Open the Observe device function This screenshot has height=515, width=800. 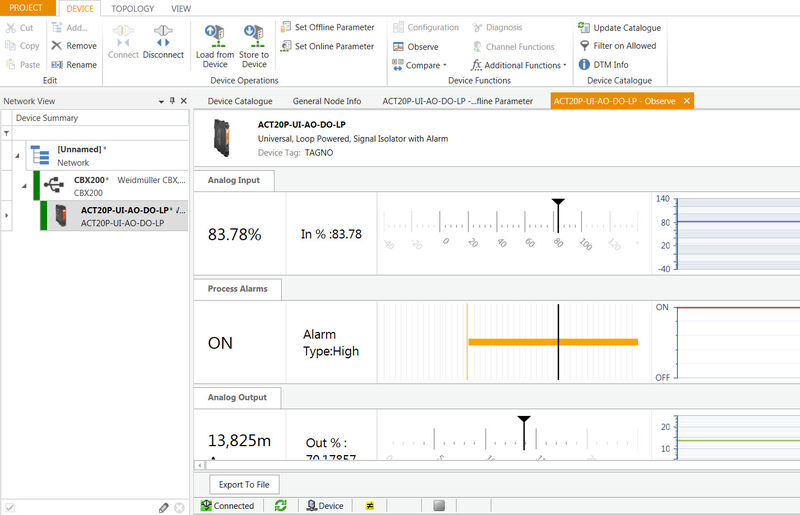click(x=416, y=47)
